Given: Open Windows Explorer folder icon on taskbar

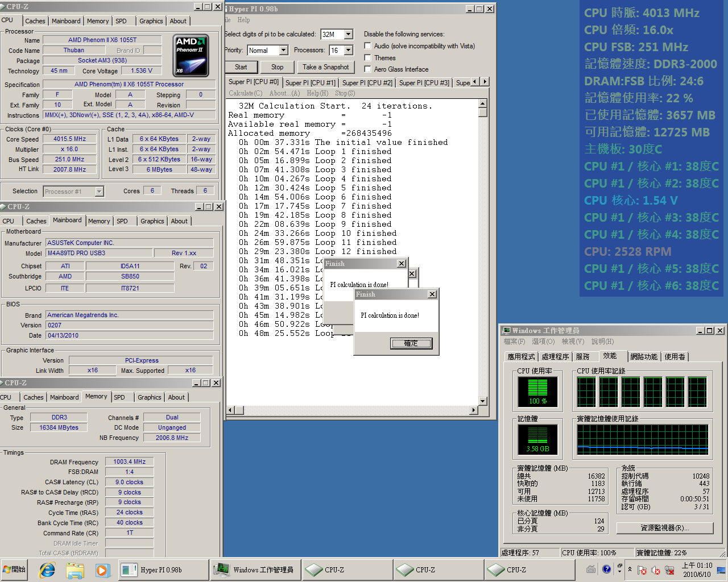Looking at the screenshot, I should point(75,569).
